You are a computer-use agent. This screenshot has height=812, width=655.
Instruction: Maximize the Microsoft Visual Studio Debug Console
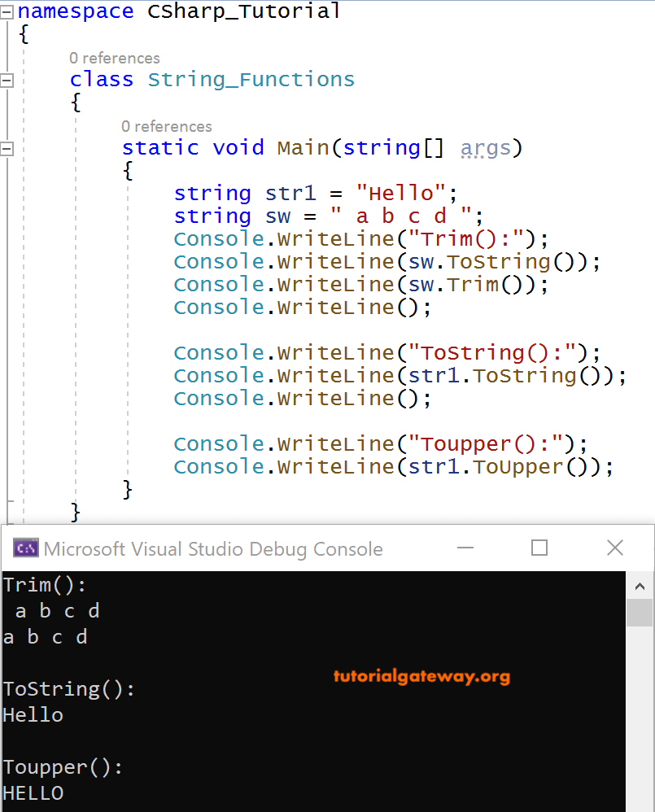[x=539, y=548]
